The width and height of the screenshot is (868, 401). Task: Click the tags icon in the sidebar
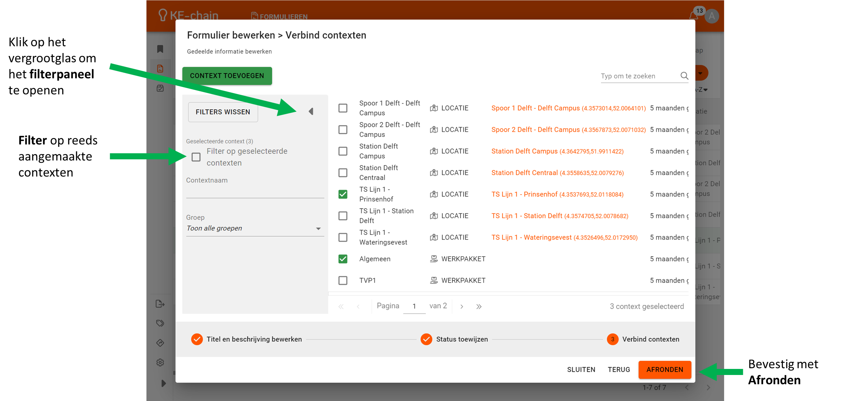160,323
